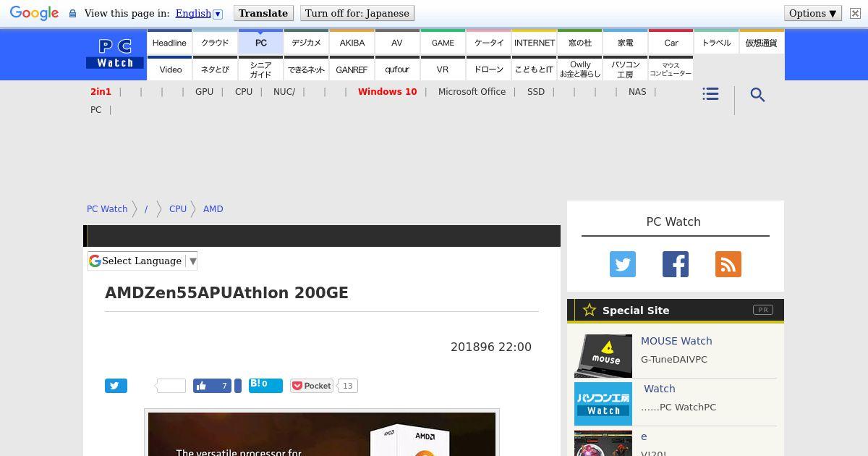868x456 pixels.
Task: Select the クラウド nav tab
Action: pyautogui.click(x=215, y=43)
